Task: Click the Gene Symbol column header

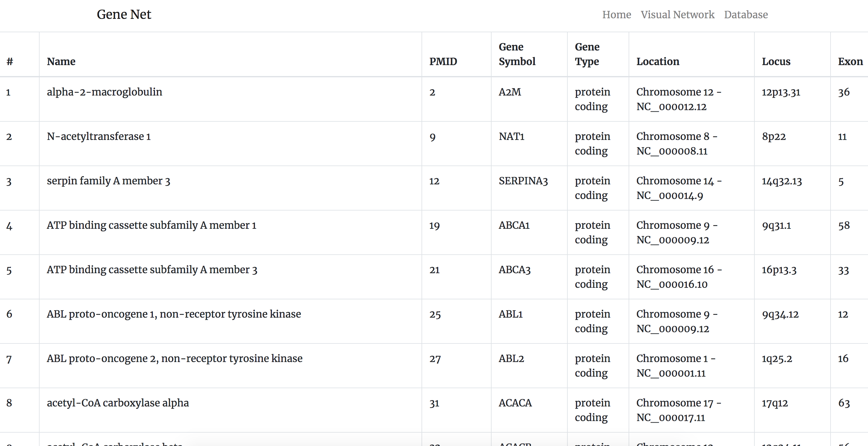Action: [517, 54]
